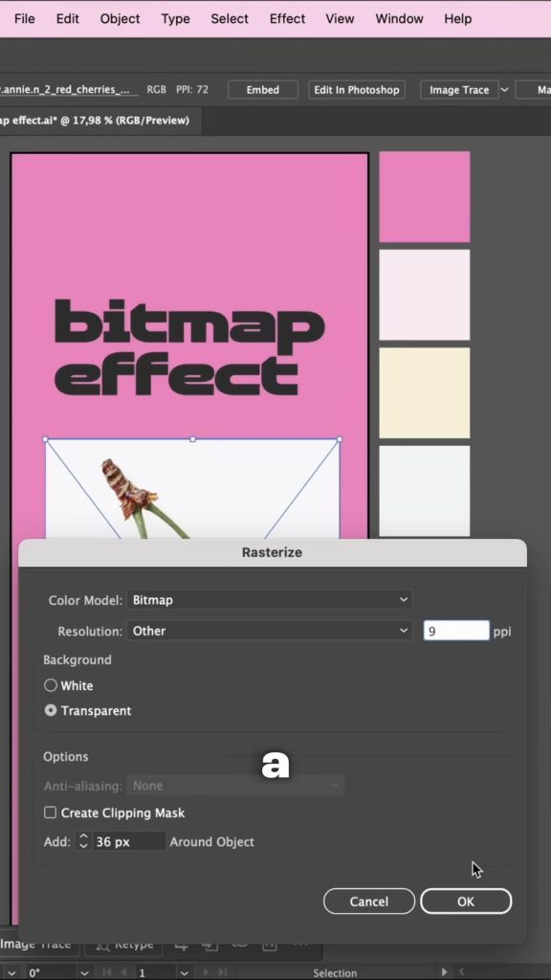The height and width of the screenshot is (980, 551).
Task: Enable the Create Clipping Mask checkbox
Action: coord(50,813)
